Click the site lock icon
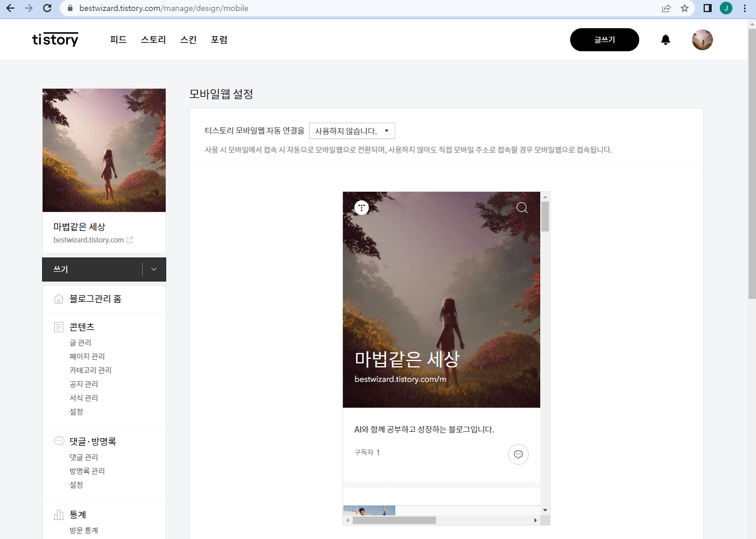756x539 pixels. pyautogui.click(x=70, y=9)
